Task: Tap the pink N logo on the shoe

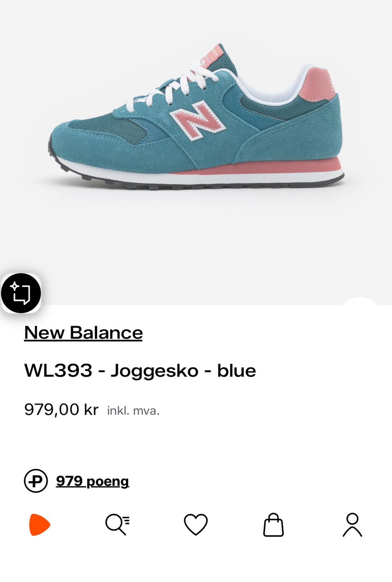Action: click(198, 121)
